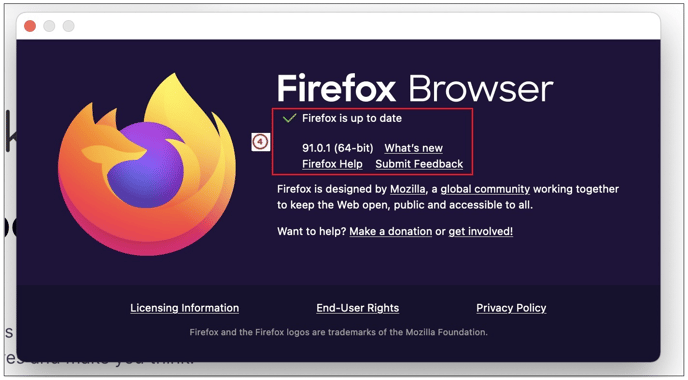Select the Submit Feedback link

click(x=419, y=164)
